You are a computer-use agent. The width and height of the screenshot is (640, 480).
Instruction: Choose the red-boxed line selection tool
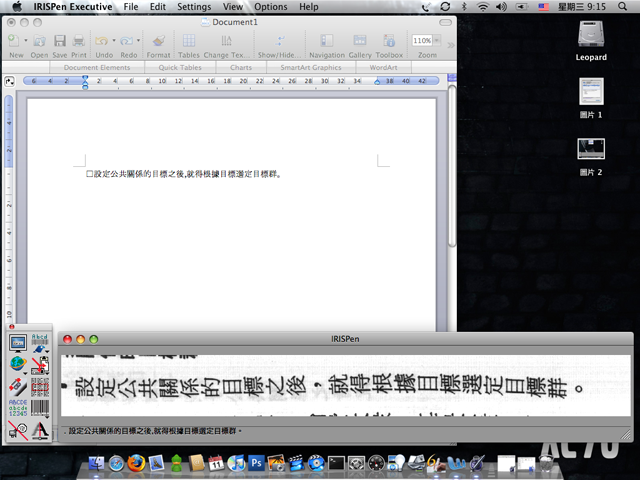[x=40, y=387]
